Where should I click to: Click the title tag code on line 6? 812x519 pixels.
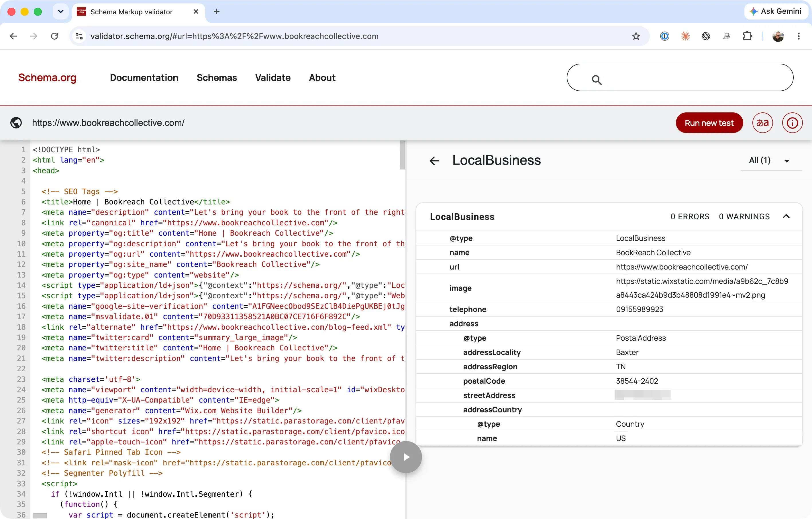(136, 202)
